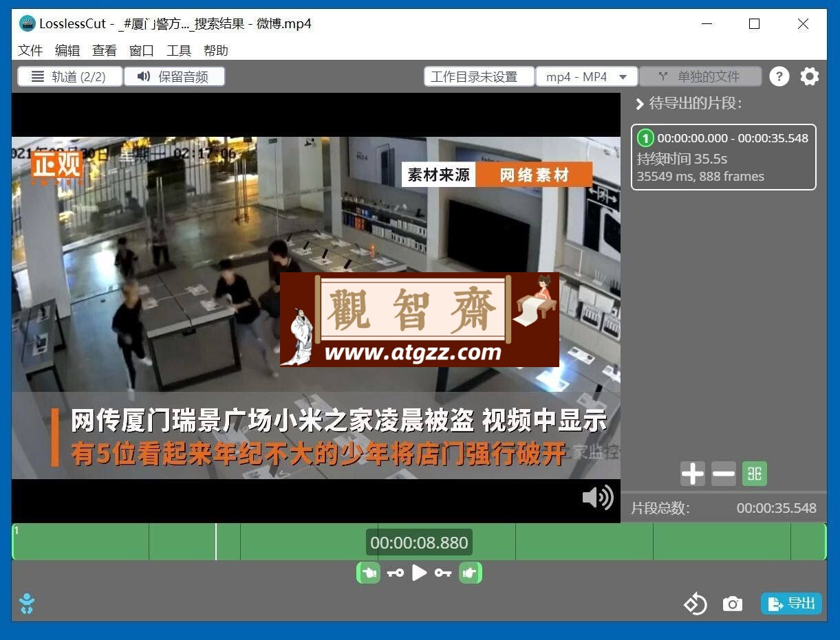Toggle the 保留音频 keep audio option
This screenshot has width=840, height=640.
point(175,76)
